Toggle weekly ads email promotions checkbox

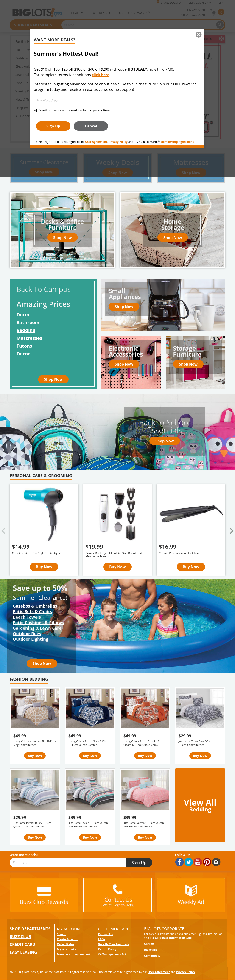point(35,110)
